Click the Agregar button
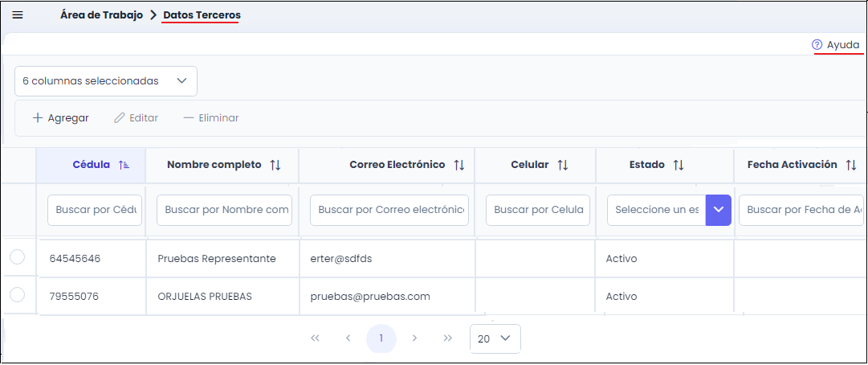 pyautogui.click(x=61, y=118)
